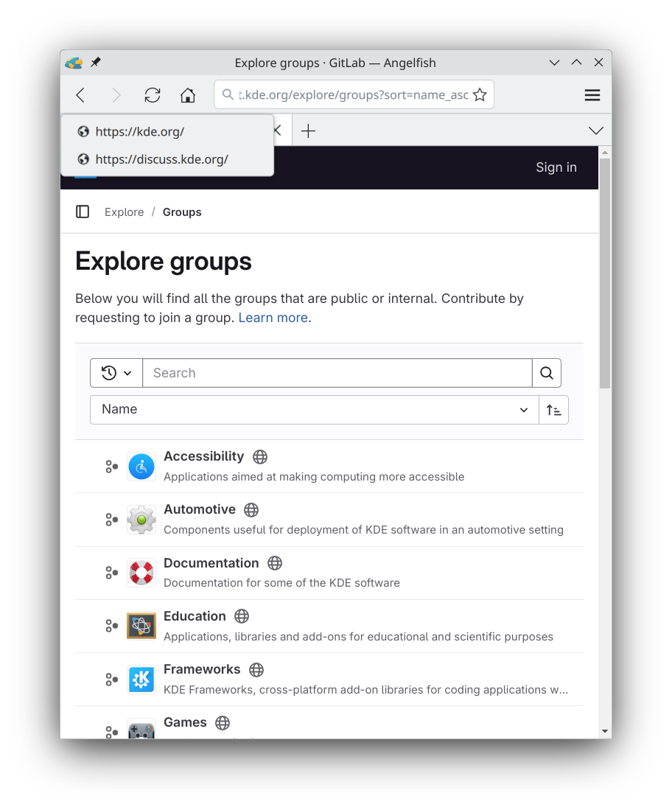The height and width of the screenshot is (810, 672).
Task: Click the Accessibility group avatar
Action: tap(141, 467)
